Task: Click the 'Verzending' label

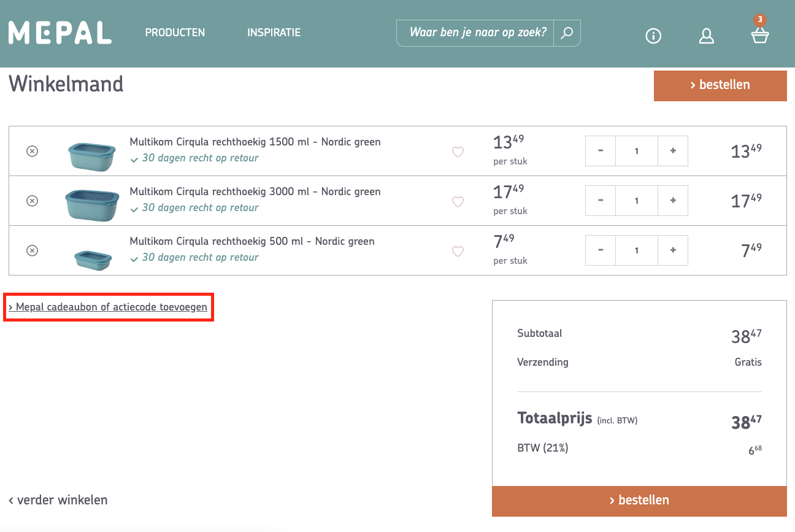Action: pos(543,362)
